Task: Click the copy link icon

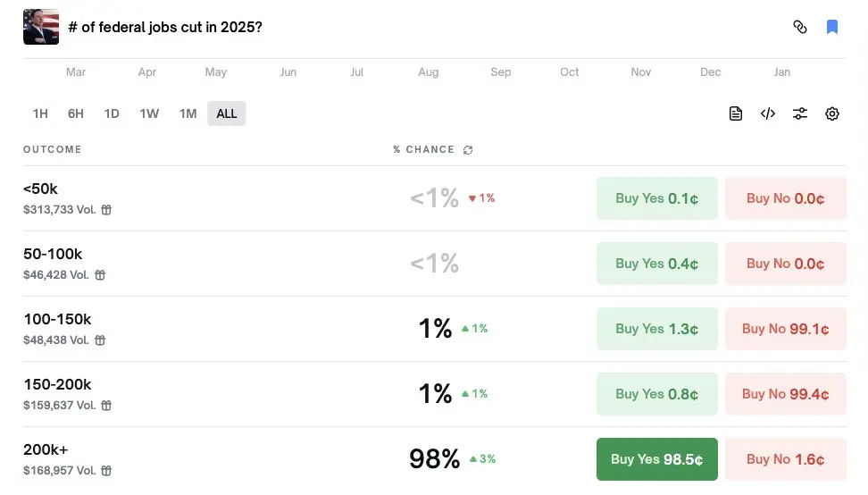Action: tap(800, 27)
